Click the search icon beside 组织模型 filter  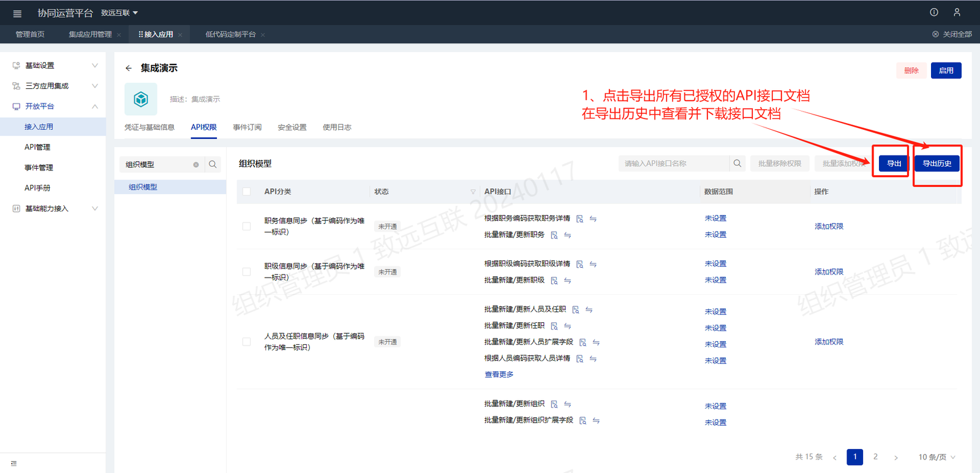(x=213, y=164)
